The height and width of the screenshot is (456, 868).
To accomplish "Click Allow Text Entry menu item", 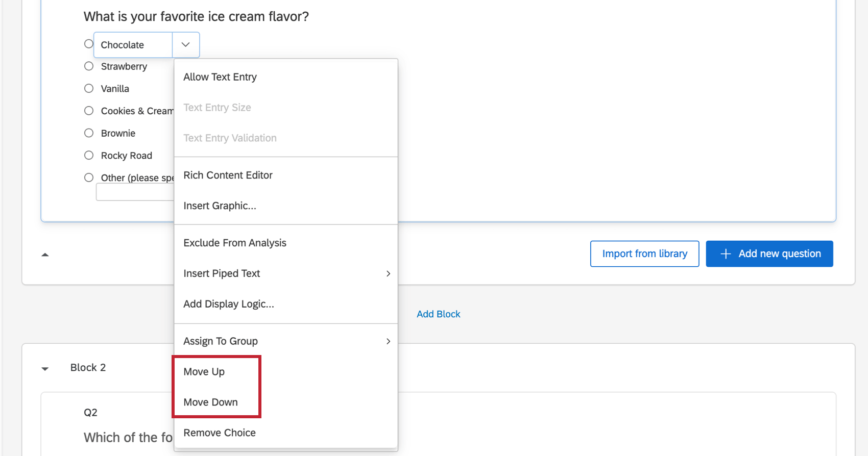I will pyautogui.click(x=220, y=77).
